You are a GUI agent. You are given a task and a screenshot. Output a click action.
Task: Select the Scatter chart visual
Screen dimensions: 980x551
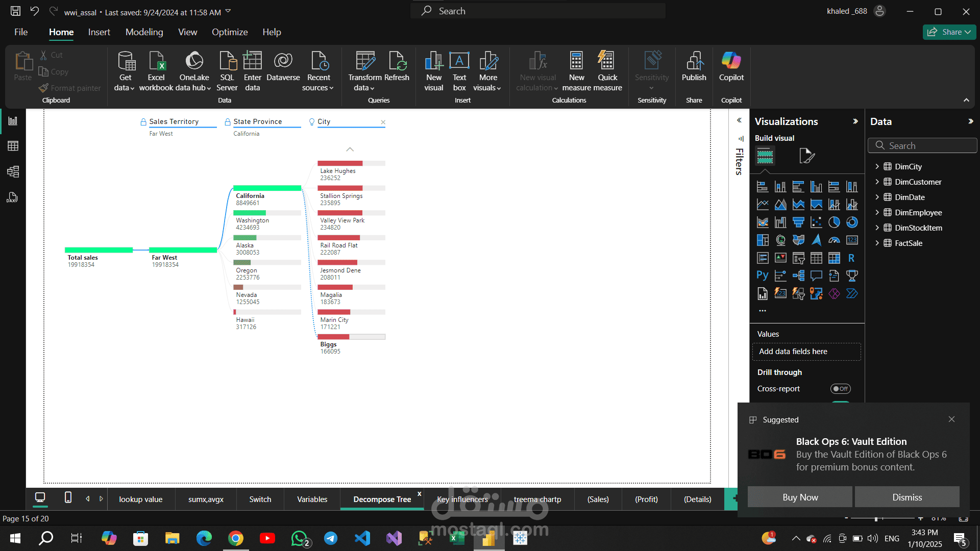tap(816, 222)
